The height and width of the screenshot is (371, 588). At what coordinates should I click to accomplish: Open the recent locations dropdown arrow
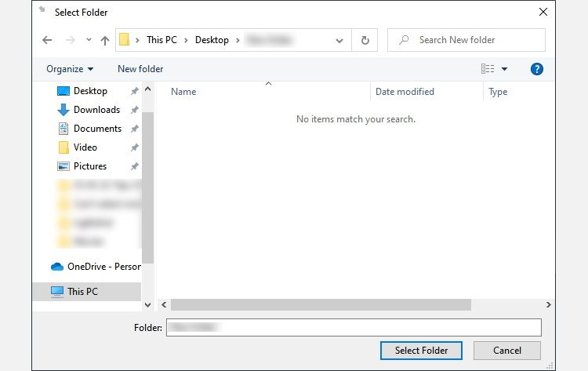[x=89, y=39]
